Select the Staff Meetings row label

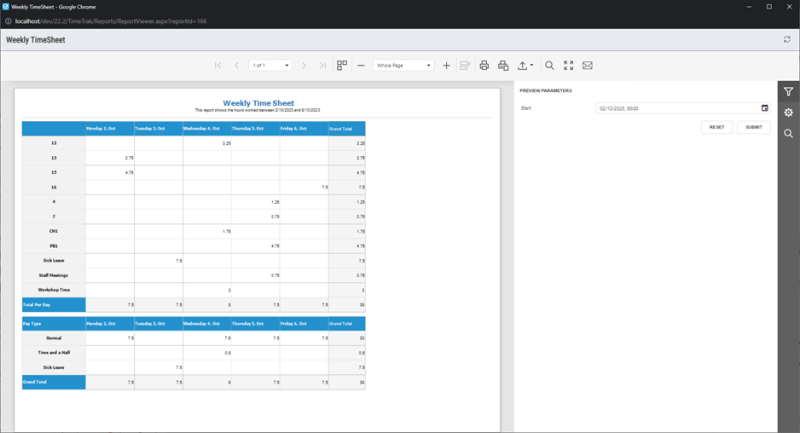(54, 275)
